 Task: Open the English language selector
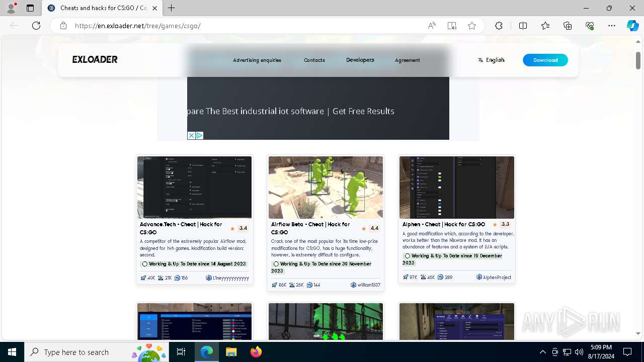(x=491, y=60)
